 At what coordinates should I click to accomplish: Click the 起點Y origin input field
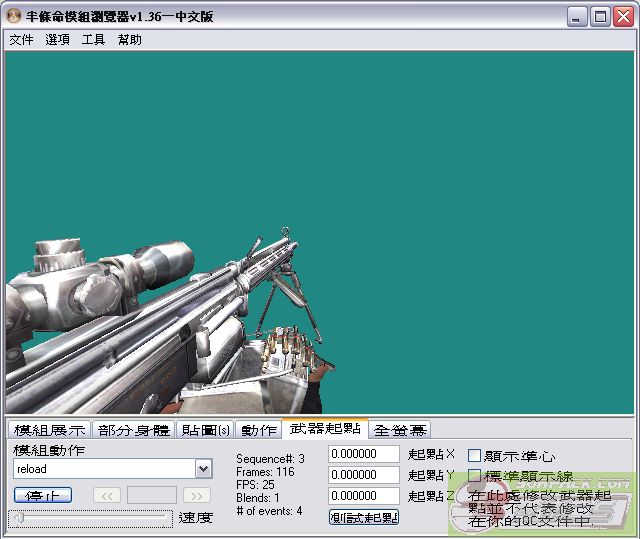coord(364,475)
